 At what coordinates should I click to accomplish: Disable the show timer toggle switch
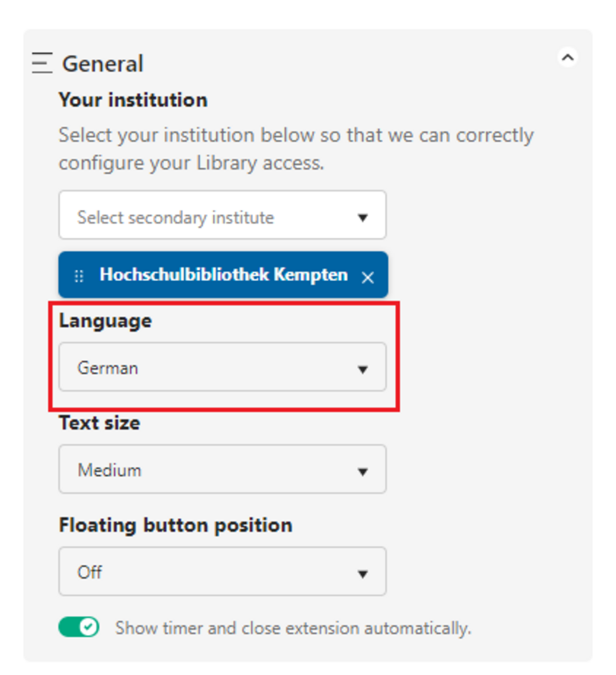78,627
